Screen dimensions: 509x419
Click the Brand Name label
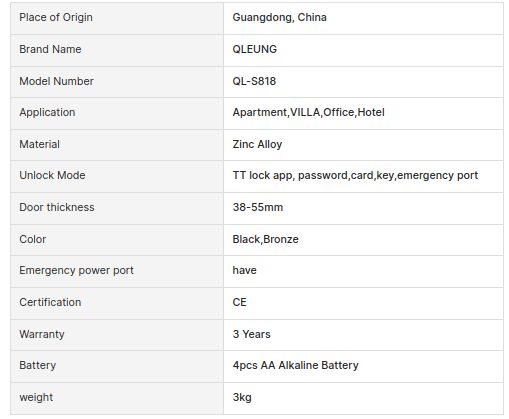(50, 49)
